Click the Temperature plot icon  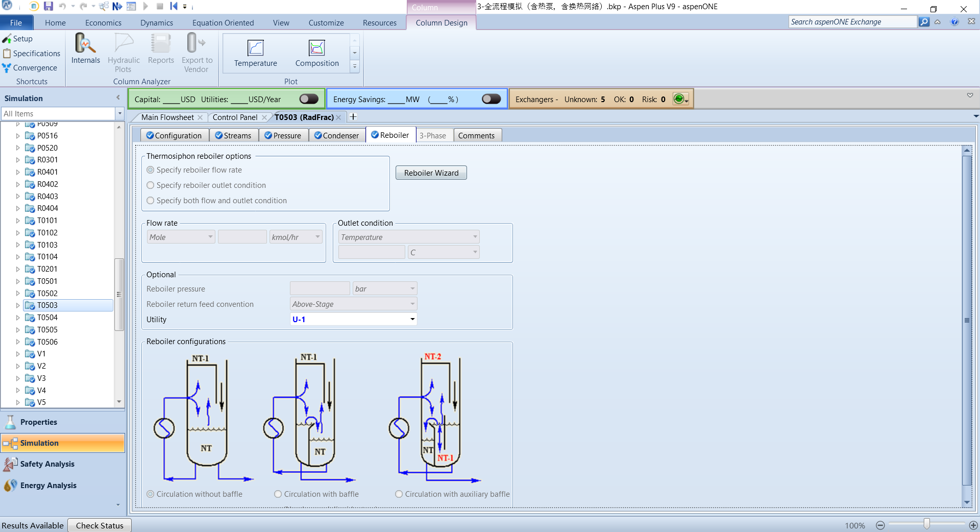pyautogui.click(x=255, y=48)
